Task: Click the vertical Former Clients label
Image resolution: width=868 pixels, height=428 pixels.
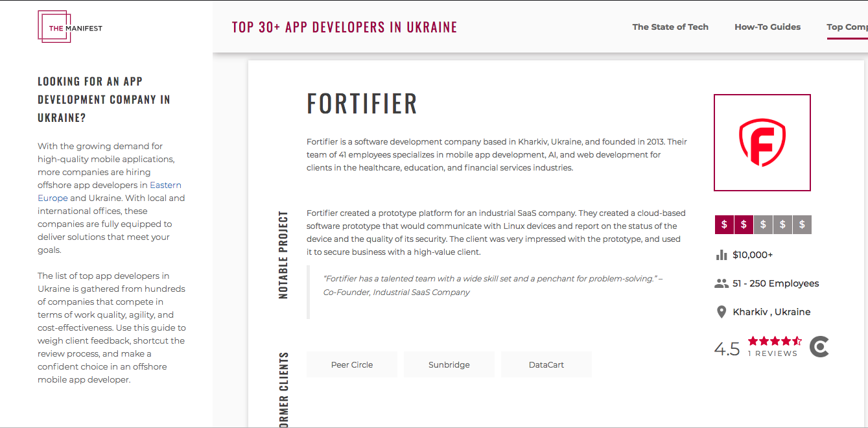Action: coord(283,390)
